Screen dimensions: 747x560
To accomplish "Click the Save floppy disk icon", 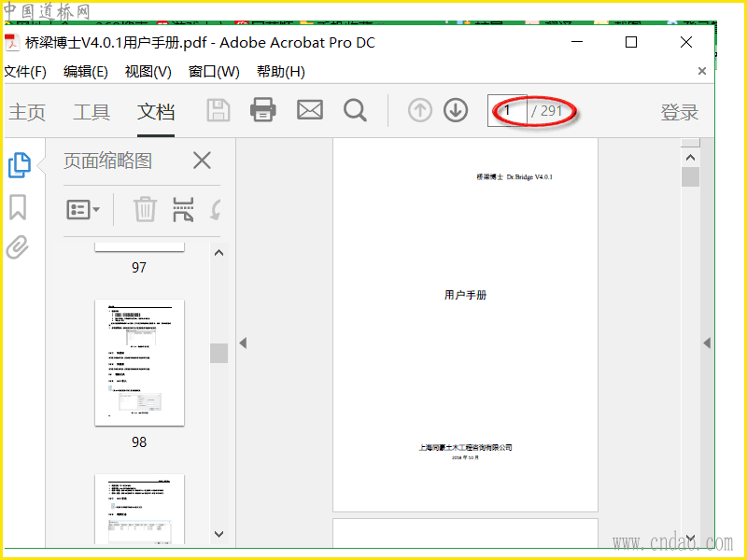I will click(x=218, y=110).
